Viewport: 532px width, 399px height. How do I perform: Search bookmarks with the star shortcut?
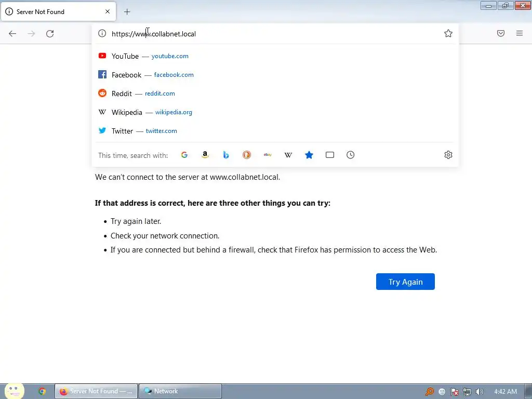[309, 155]
